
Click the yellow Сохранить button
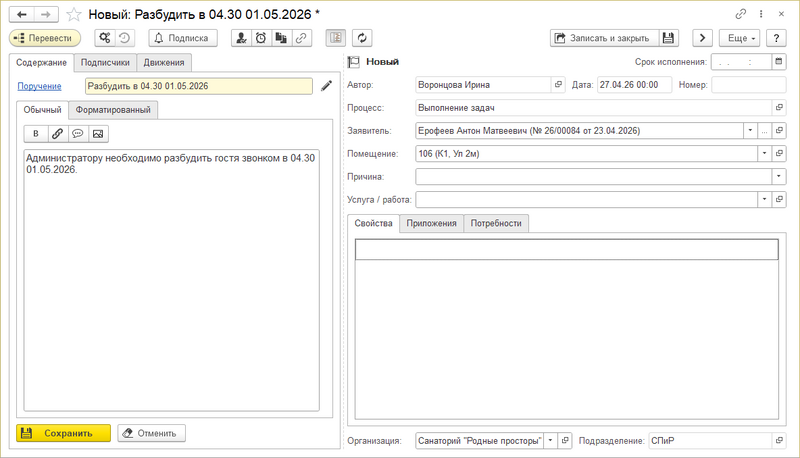click(63, 433)
